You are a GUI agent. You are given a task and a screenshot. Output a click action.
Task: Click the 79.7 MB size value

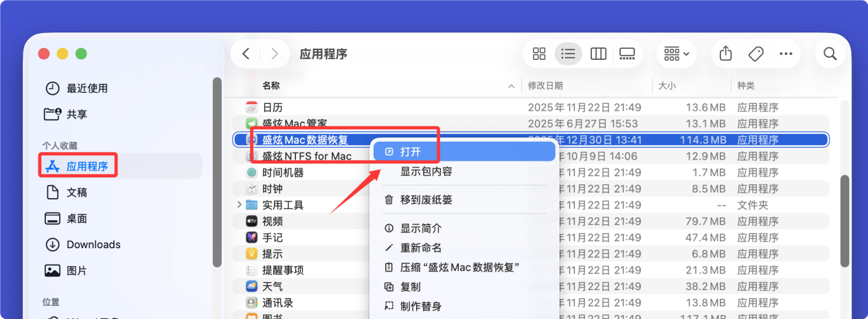coord(706,221)
